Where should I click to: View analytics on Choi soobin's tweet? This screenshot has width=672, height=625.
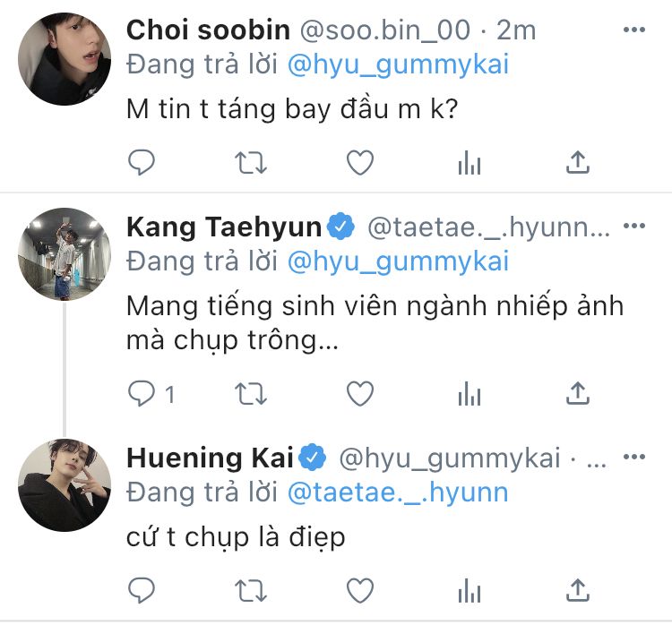(x=470, y=162)
